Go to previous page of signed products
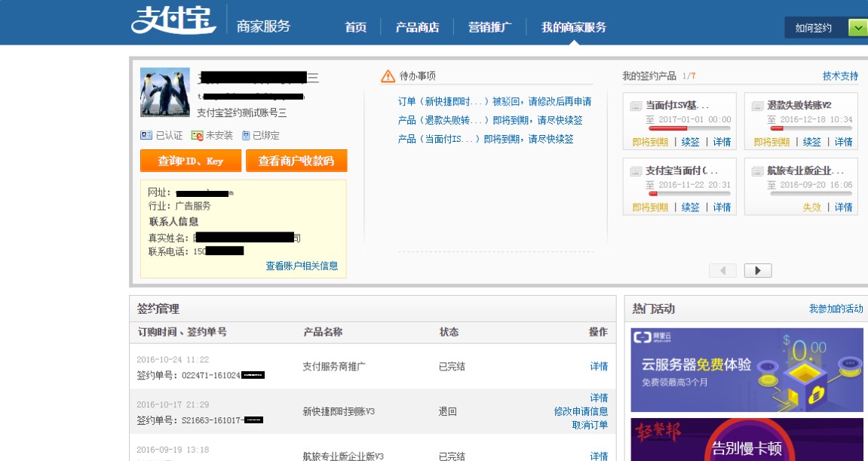Viewport: 868px width, 461px height. (x=722, y=270)
